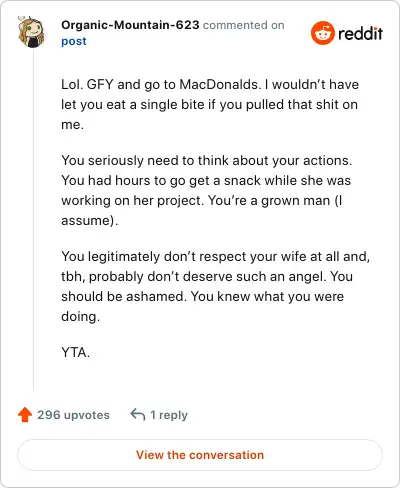Follow the blue "post" link

point(74,41)
